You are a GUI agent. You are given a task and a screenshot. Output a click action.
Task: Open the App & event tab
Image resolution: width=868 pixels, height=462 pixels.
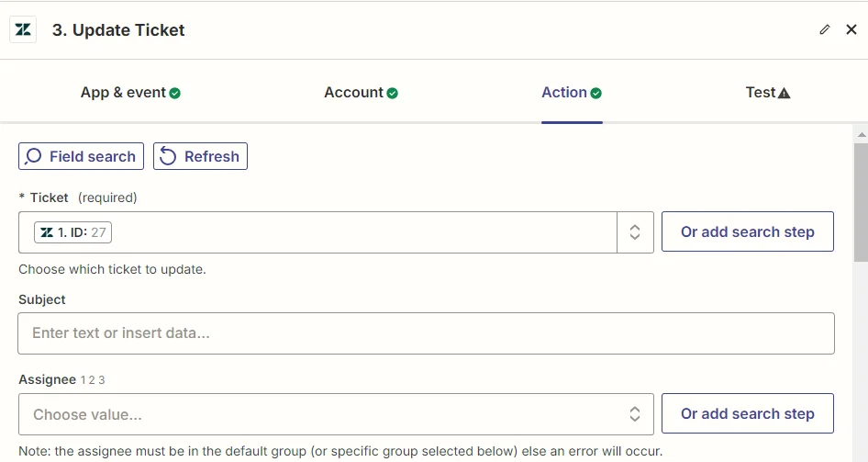tap(123, 93)
